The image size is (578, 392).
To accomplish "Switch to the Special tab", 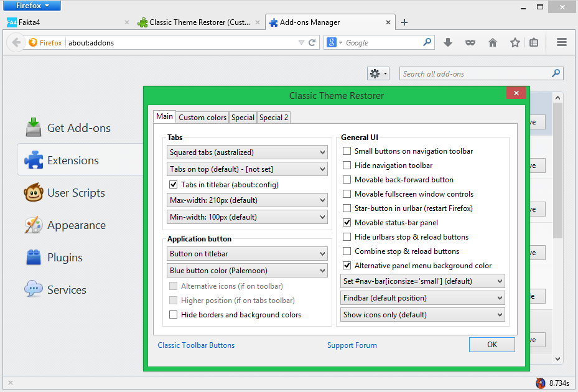I will click(243, 117).
